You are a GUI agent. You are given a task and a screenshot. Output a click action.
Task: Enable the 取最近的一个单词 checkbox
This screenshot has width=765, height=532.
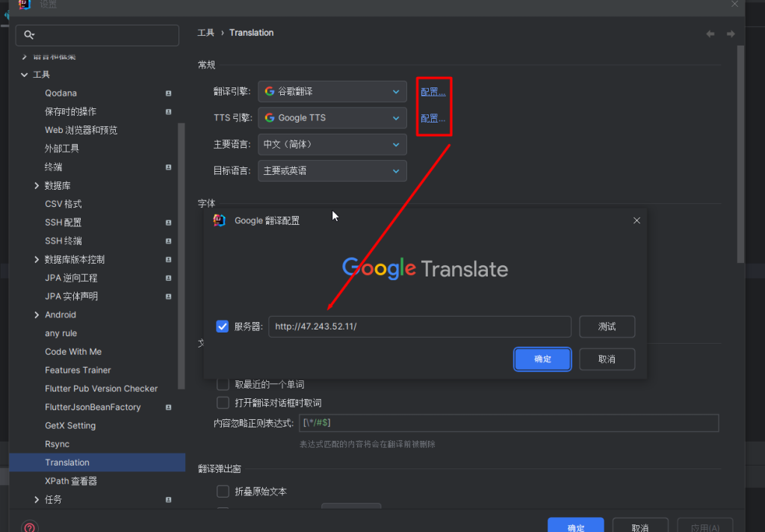click(x=223, y=383)
